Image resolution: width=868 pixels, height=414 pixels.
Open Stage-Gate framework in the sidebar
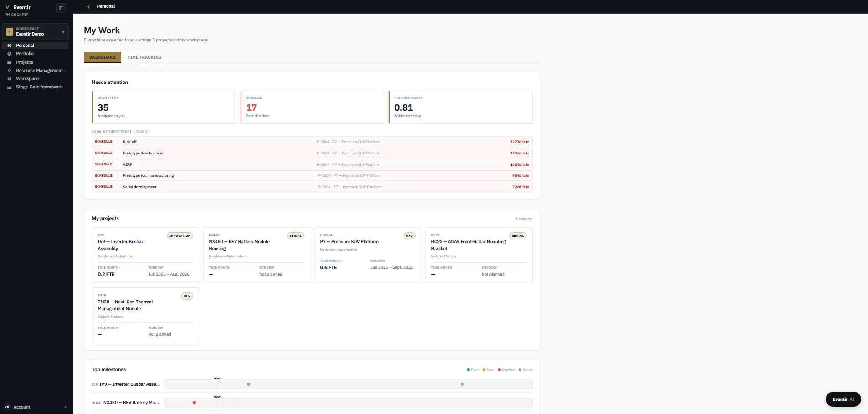point(36,87)
